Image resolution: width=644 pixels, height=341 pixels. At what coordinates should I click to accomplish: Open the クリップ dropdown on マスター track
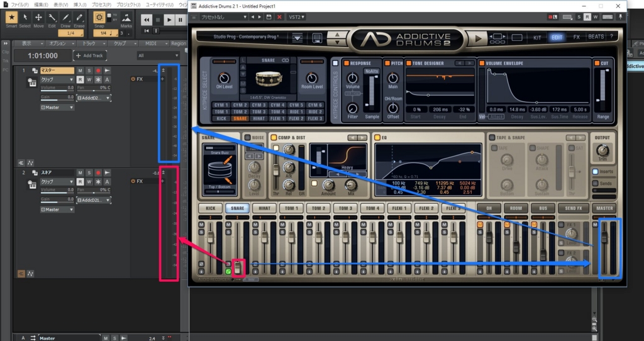(57, 79)
